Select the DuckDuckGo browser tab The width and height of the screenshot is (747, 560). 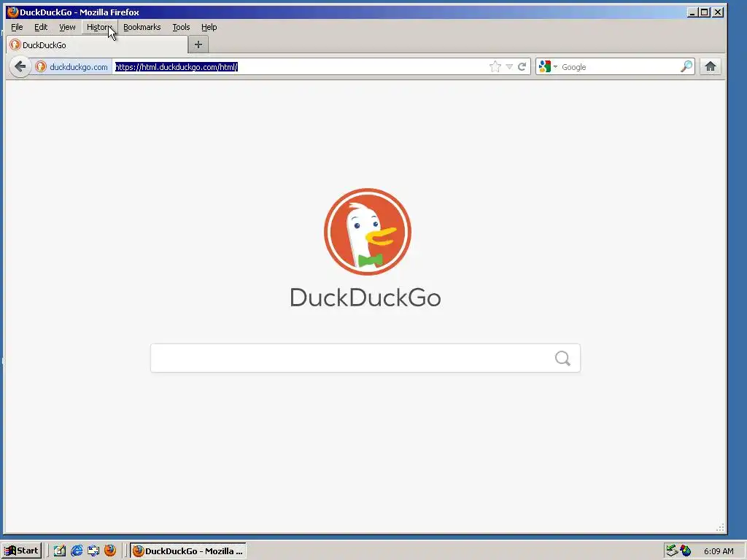click(97, 45)
